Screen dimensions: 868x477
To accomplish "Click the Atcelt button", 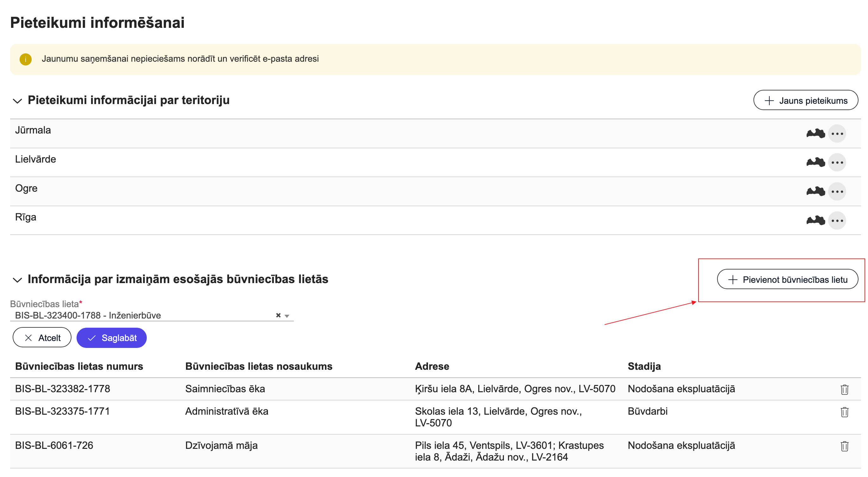I will (x=42, y=338).
